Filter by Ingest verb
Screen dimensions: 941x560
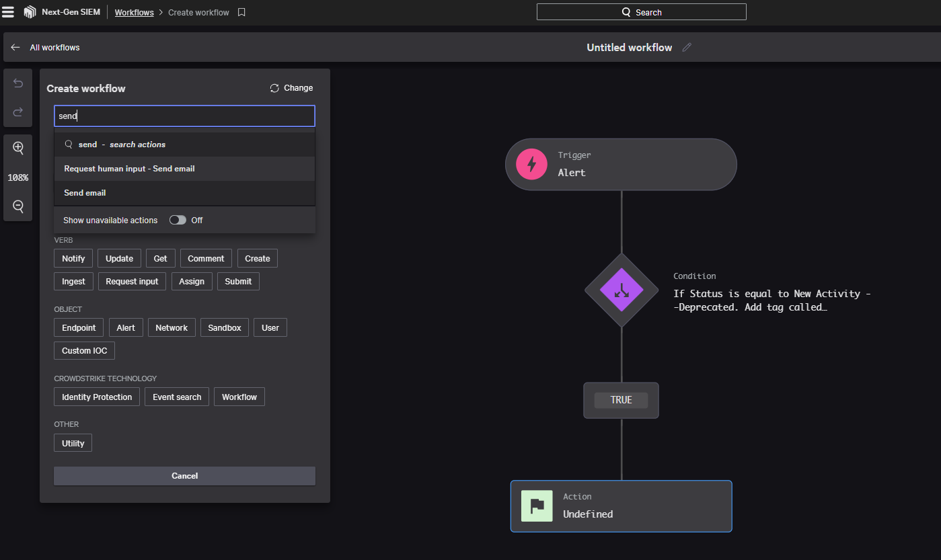pos(73,282)
